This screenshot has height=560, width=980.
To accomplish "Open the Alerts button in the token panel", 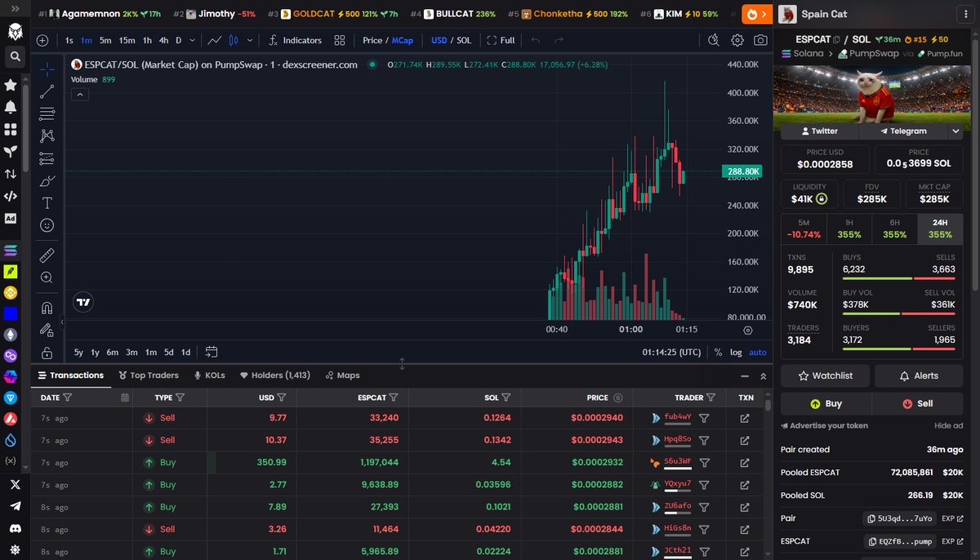I will click(919, 376).
